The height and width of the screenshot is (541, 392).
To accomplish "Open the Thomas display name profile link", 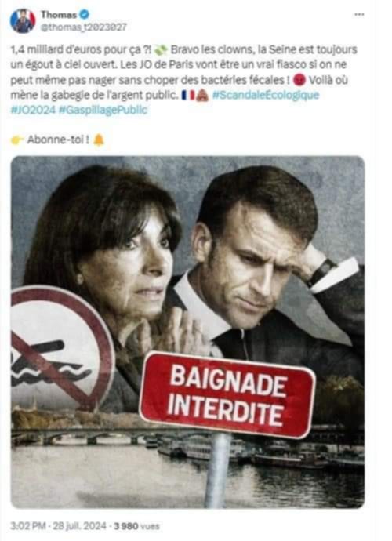I will pyautogui.click(x=59, y=14).
